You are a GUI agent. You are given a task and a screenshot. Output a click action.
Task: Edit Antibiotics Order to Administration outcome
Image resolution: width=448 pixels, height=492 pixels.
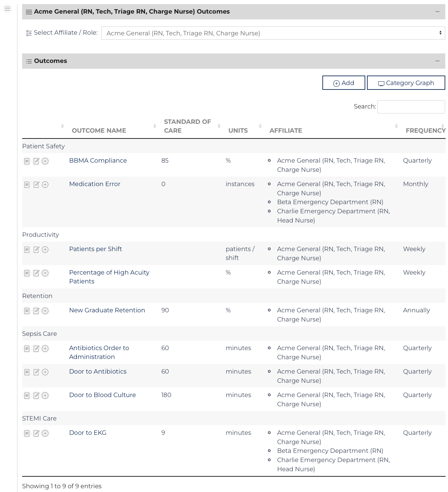36,348
